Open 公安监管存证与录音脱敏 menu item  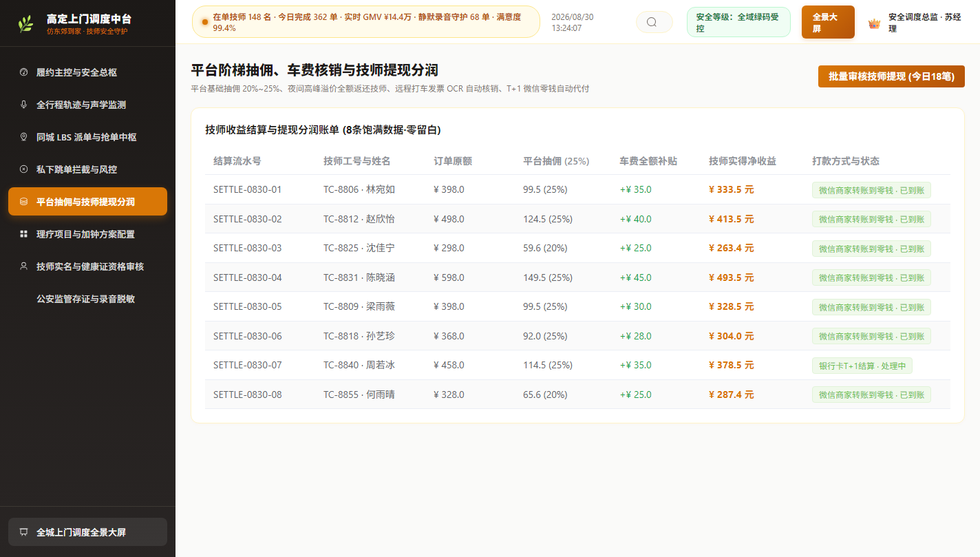pos(87,299)
